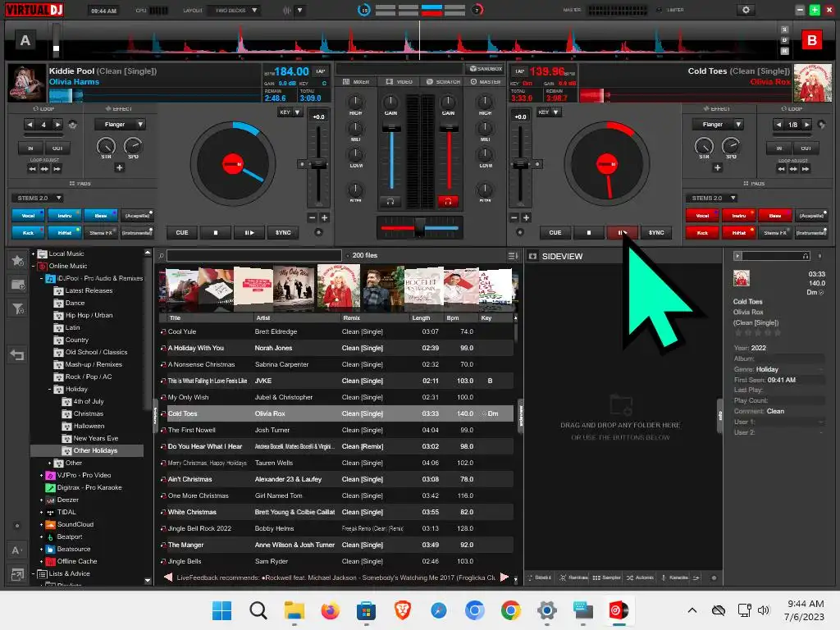Click left deck loop halve arrow
The image size is (840, 630).
click(x=30, y=125)
